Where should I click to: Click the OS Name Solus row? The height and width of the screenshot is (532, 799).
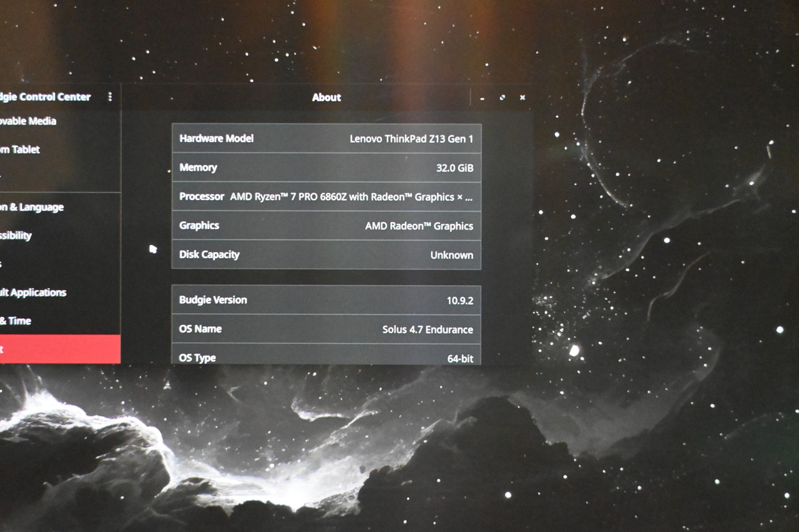coord(326,329)
